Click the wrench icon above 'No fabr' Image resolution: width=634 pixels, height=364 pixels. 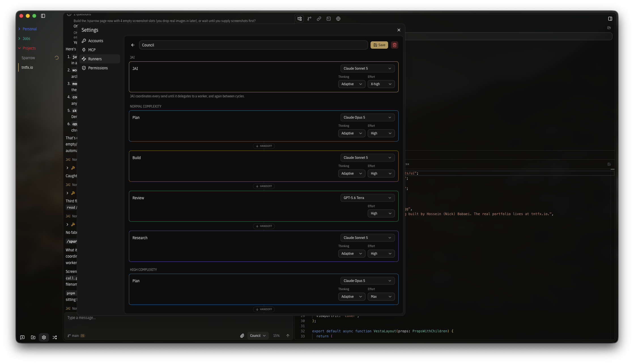coord(73,224)
